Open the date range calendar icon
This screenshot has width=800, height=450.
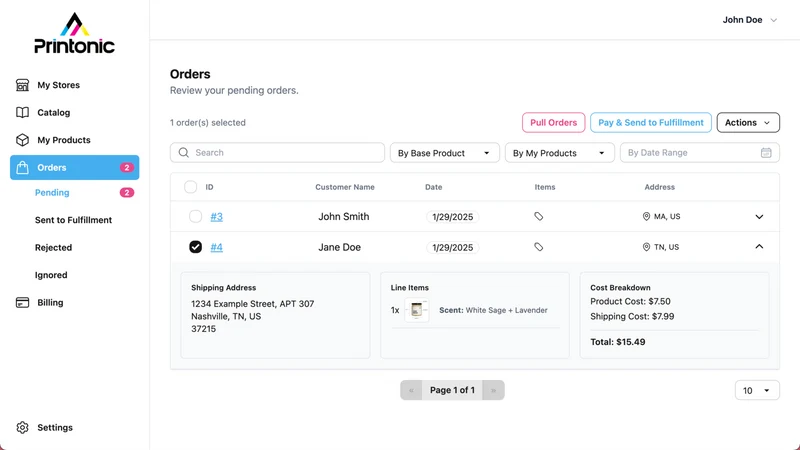pos(766,153)
